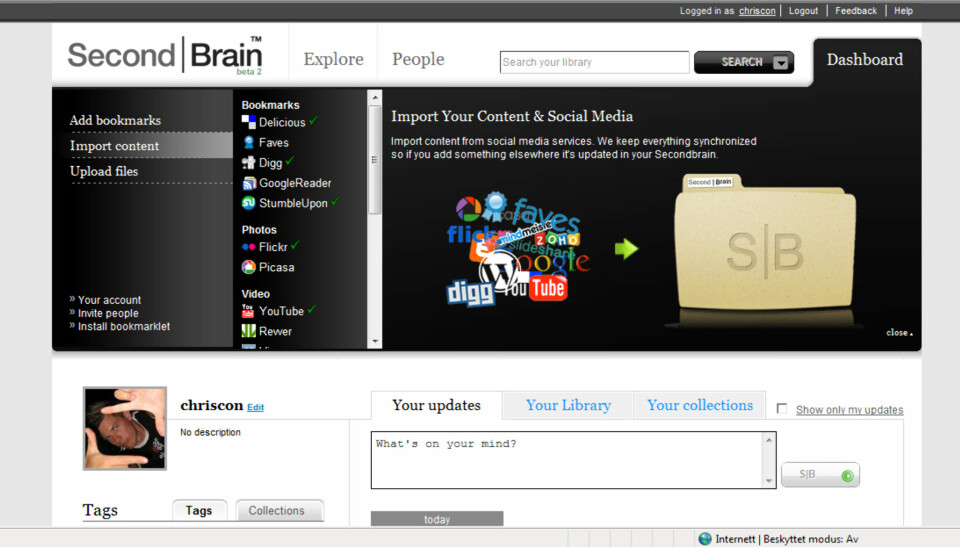Viewport: 960px width, 548px height.
Task: Focus the Search your library field
Action: [x=594, y=62]
